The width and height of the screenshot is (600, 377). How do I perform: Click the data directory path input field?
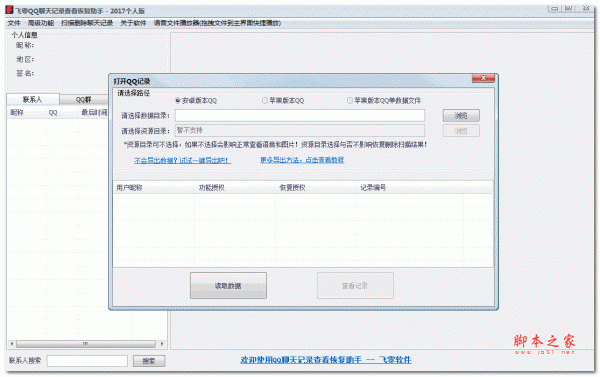coord(300,115)
